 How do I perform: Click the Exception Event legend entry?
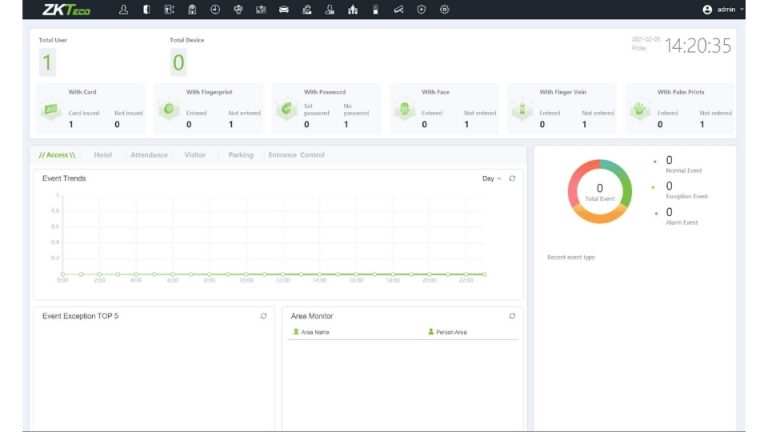click(681, 191)
